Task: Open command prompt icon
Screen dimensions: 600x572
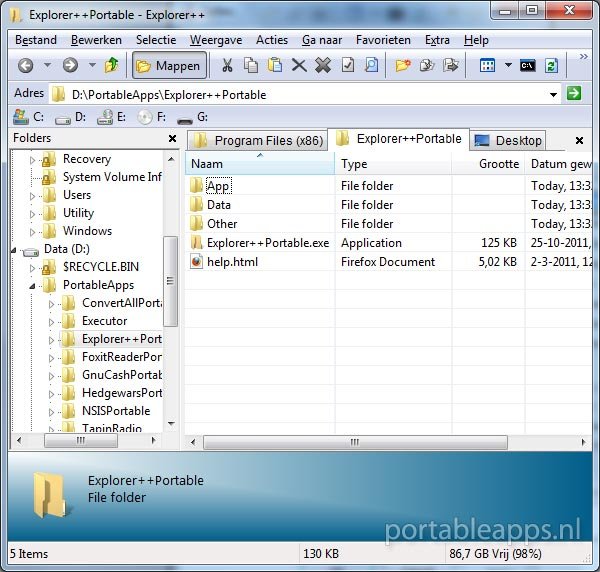Action: coord(527,66)
